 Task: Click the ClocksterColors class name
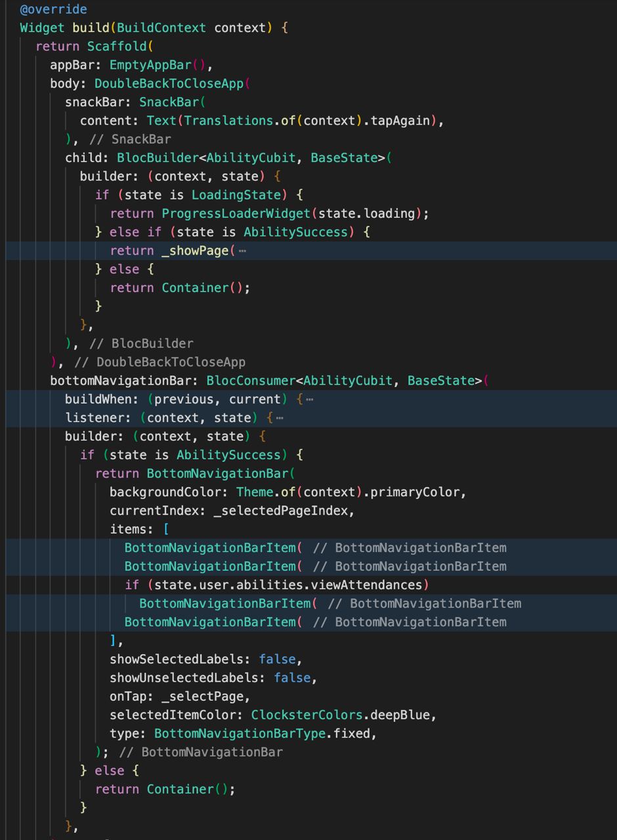click(x=307, y=715)
